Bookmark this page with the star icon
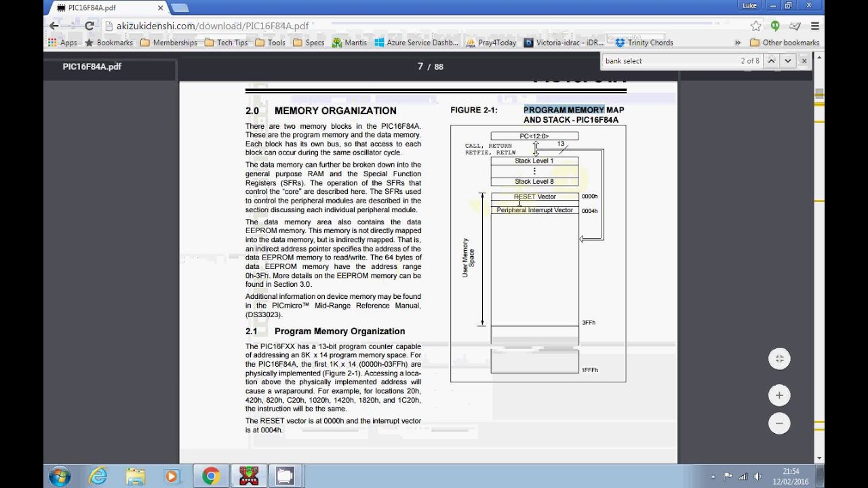The image size is (868, 488). coord(755,26)
